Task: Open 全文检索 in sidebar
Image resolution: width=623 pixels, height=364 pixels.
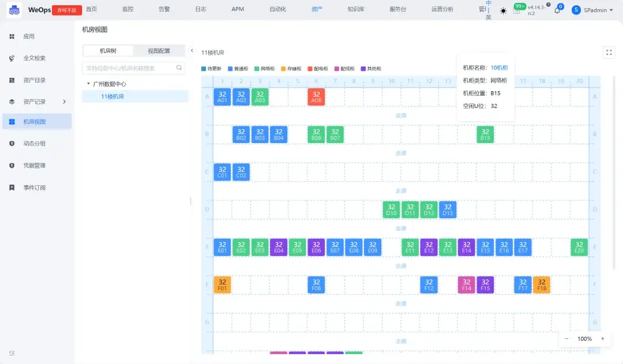Action: point(34,58)
